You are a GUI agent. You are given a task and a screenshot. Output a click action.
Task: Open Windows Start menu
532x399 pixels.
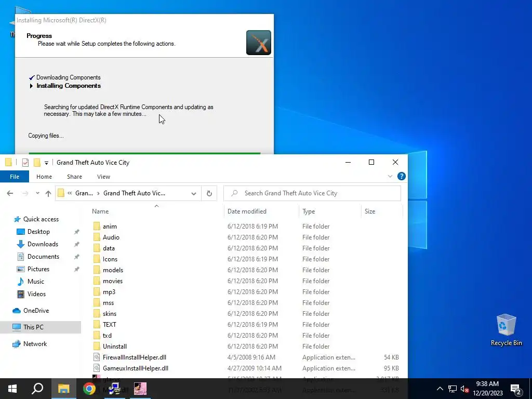tap(12, 389)
